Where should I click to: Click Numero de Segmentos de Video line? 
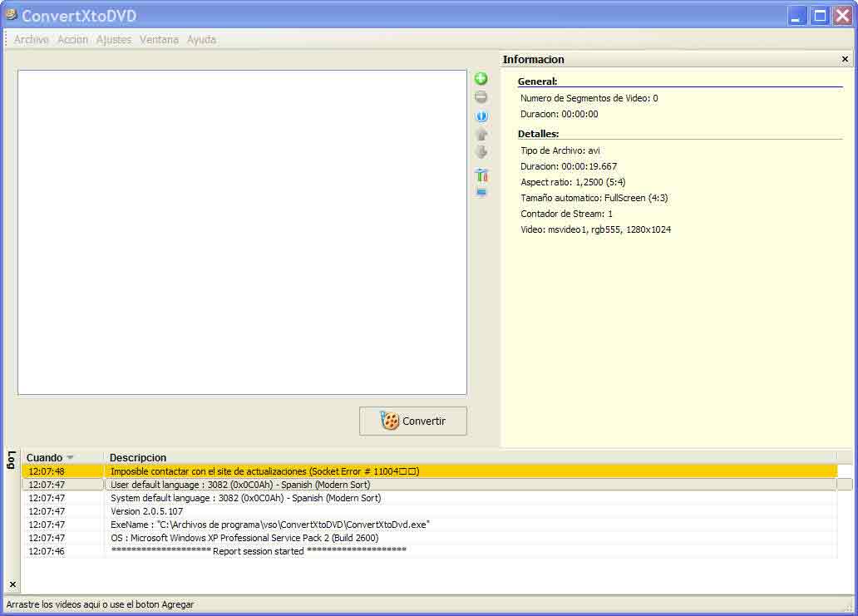pyautogui.click(x=589, y=98)
